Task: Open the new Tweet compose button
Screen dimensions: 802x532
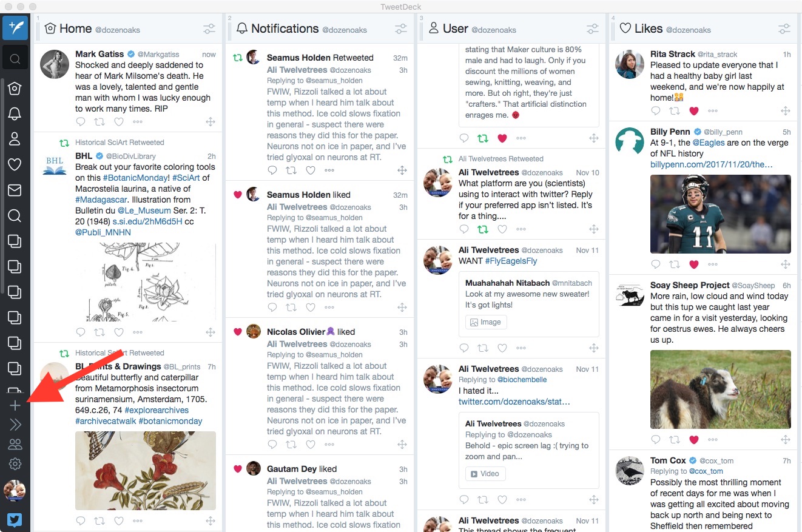Action: point(15,28)
